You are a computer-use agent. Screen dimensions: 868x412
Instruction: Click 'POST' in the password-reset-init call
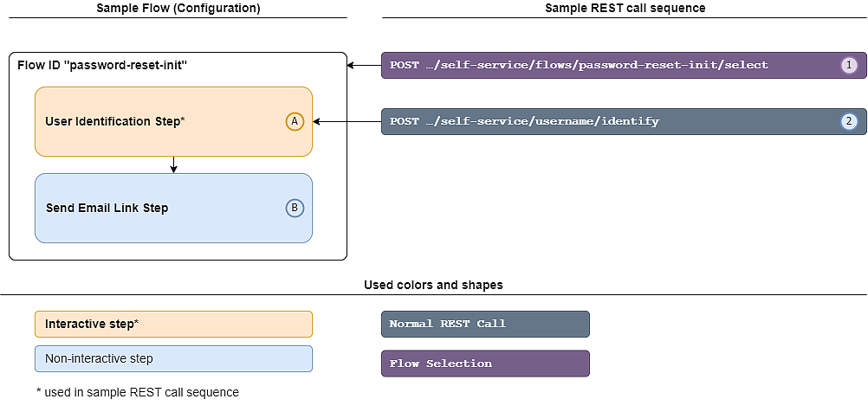pos(405,65)
